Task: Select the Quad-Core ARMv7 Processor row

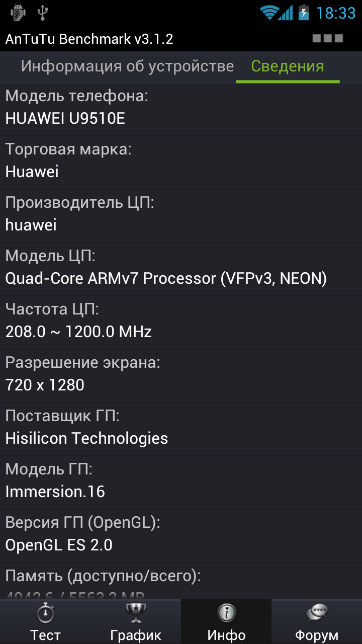Action: coord(181,268)
